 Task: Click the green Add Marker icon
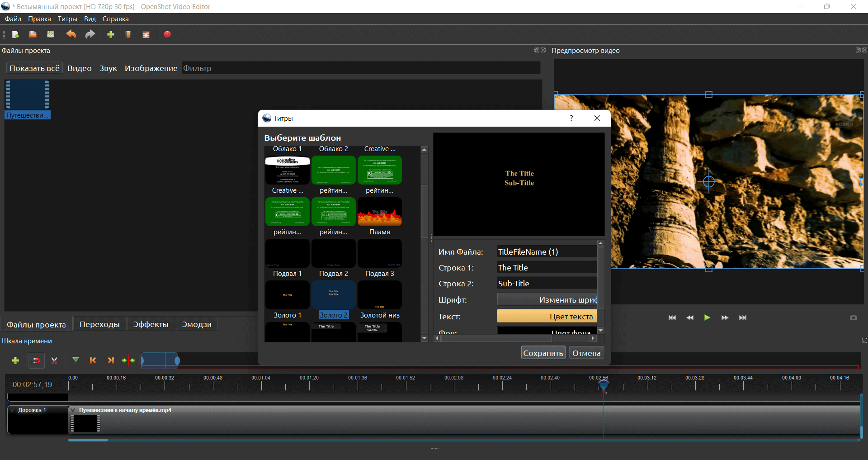click(x=75, y=360)
